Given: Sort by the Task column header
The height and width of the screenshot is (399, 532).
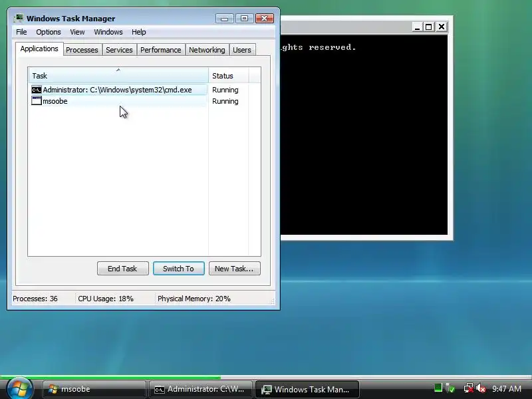Looking at the screenshot, I should click(118, 76).
